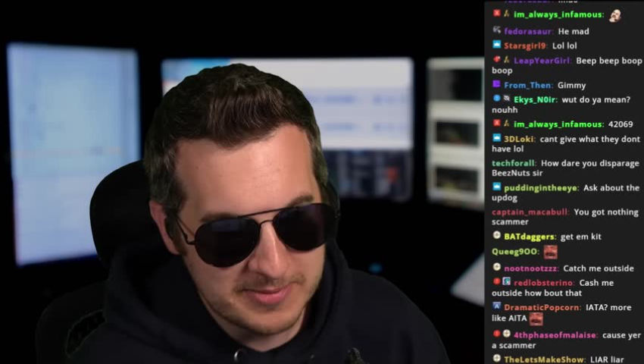The image size is (644, 364).
Task: Select the LeapYearGirl username
Action: pos(542,61)
